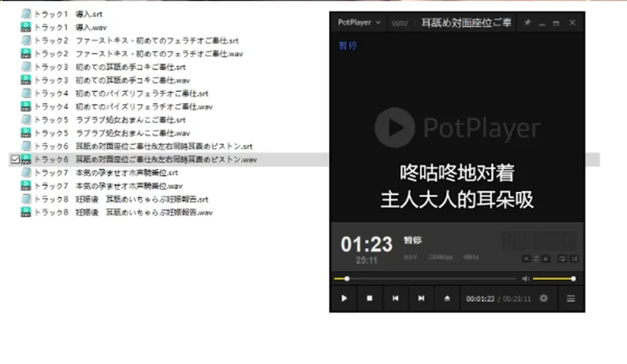Adjust the yellow volume slider
Screen dimensions: 627x364
point(555,279)
